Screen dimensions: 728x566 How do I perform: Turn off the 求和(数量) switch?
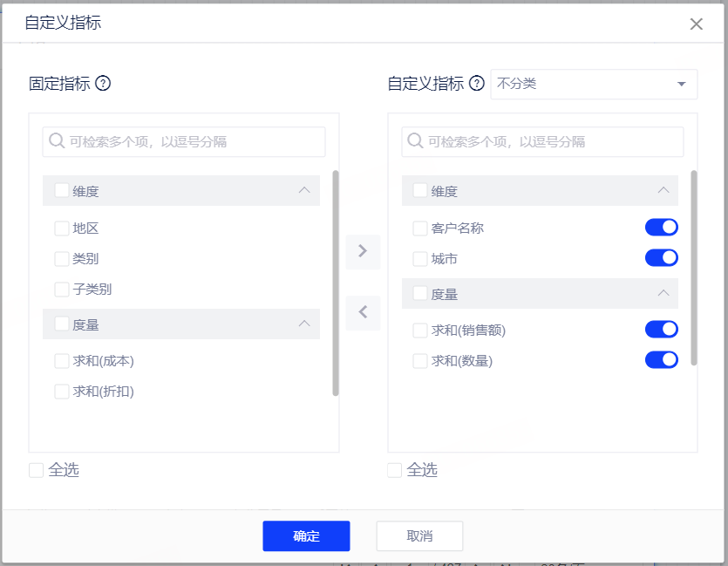pos(661,360)
